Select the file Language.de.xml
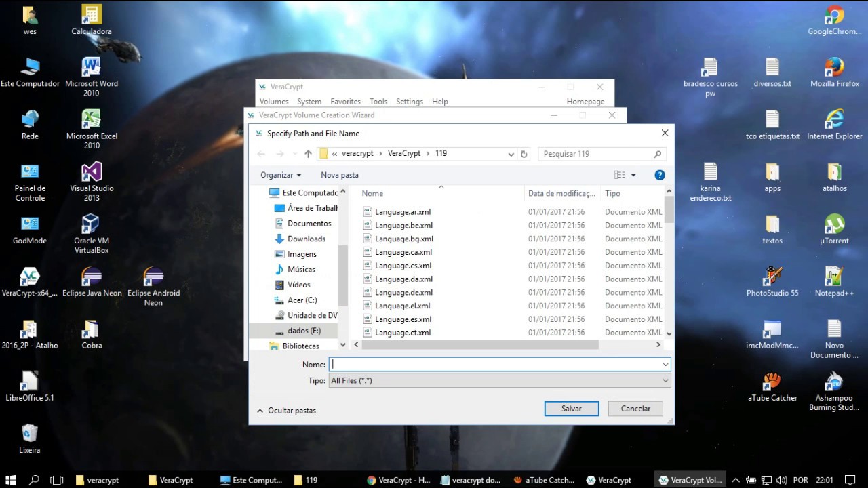 pos(403,293)
